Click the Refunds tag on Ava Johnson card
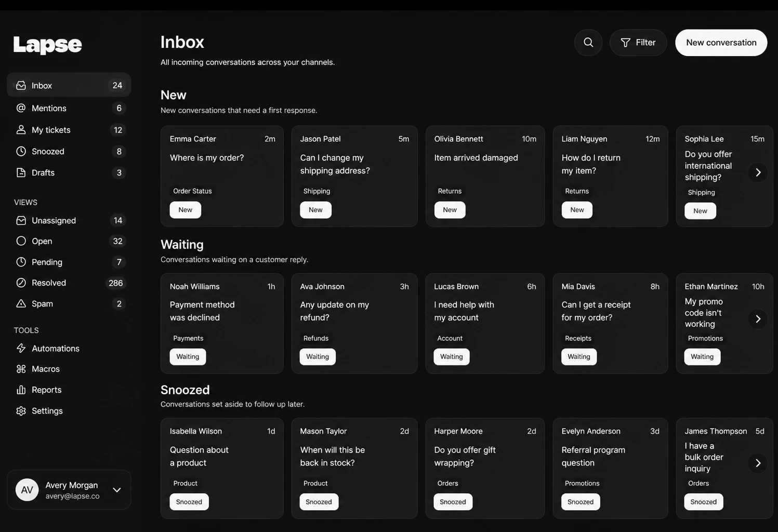 [316, 338]
